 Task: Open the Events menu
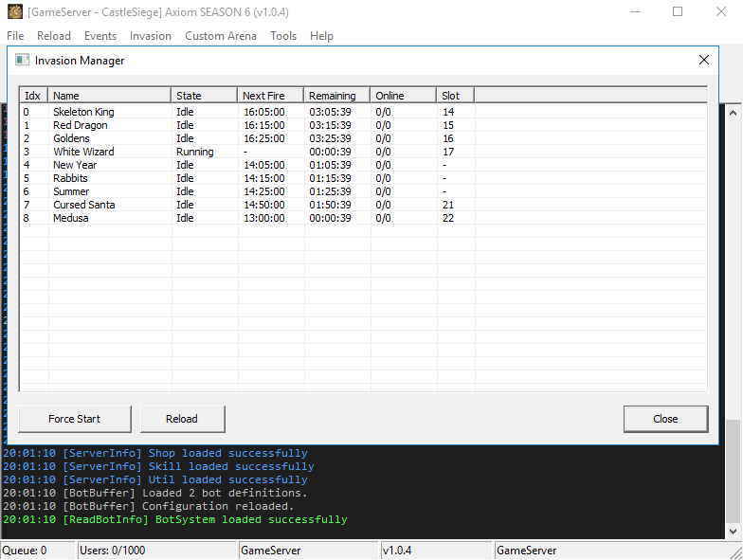[100, 36]
